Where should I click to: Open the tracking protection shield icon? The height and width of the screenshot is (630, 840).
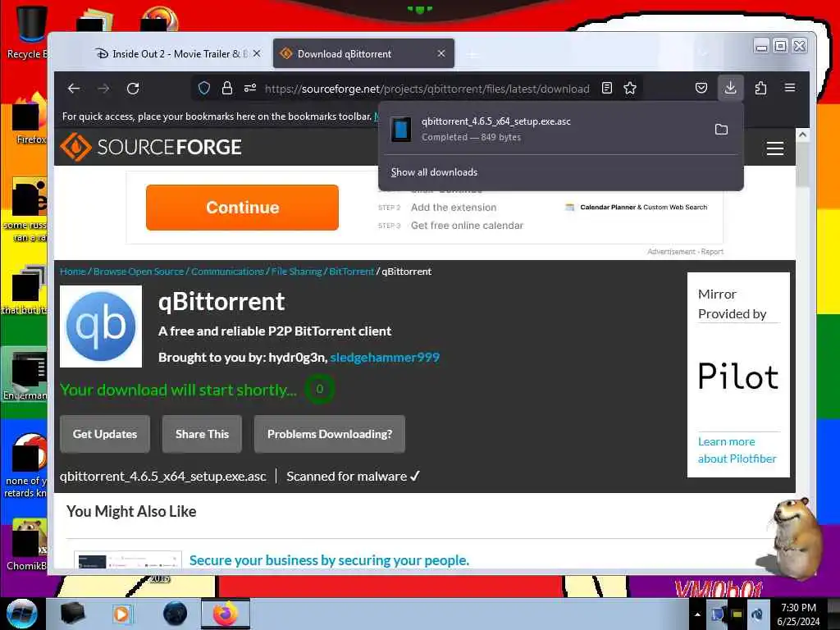204,89
